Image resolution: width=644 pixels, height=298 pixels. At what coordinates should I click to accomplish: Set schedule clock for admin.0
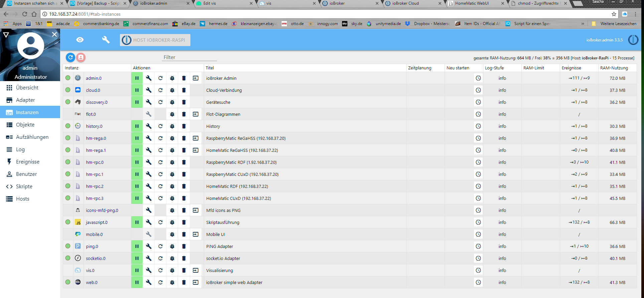(x=478, y=78)
